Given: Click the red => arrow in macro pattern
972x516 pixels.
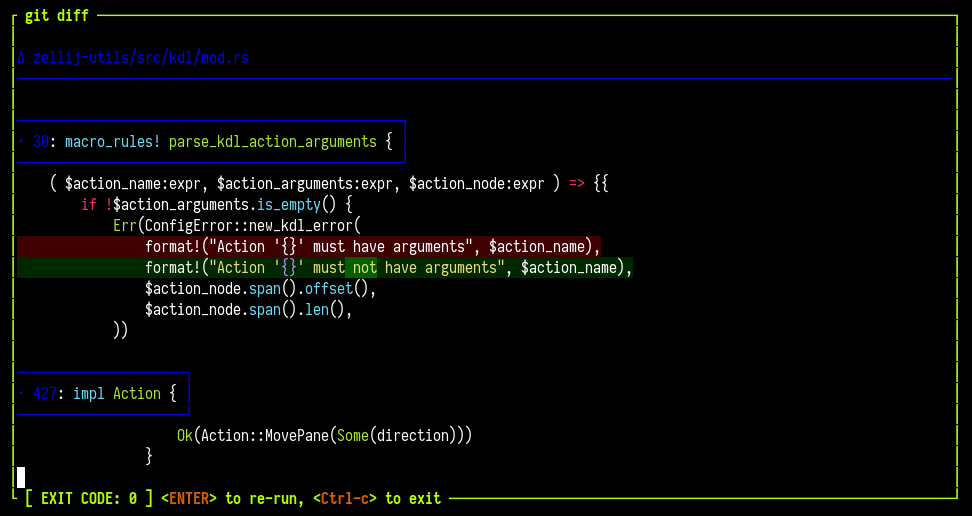Looking at the screenshot, I should click(x=576, y=184).
